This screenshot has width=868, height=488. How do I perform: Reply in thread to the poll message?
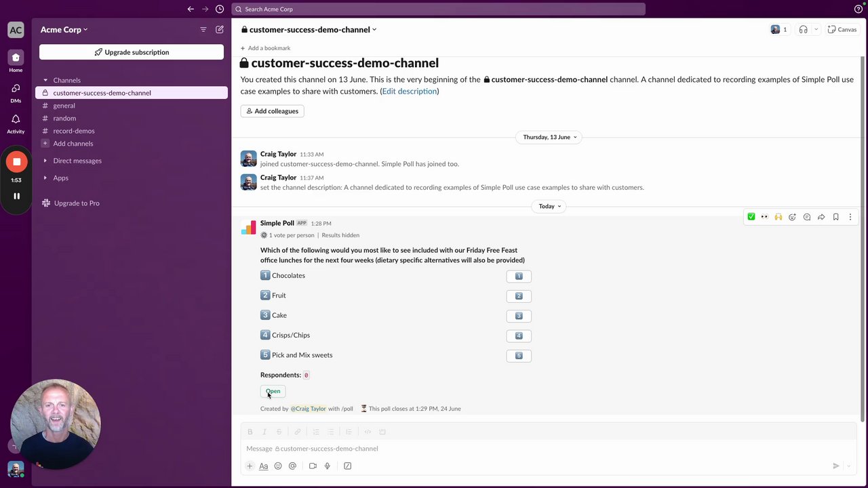tap(807, 217)
